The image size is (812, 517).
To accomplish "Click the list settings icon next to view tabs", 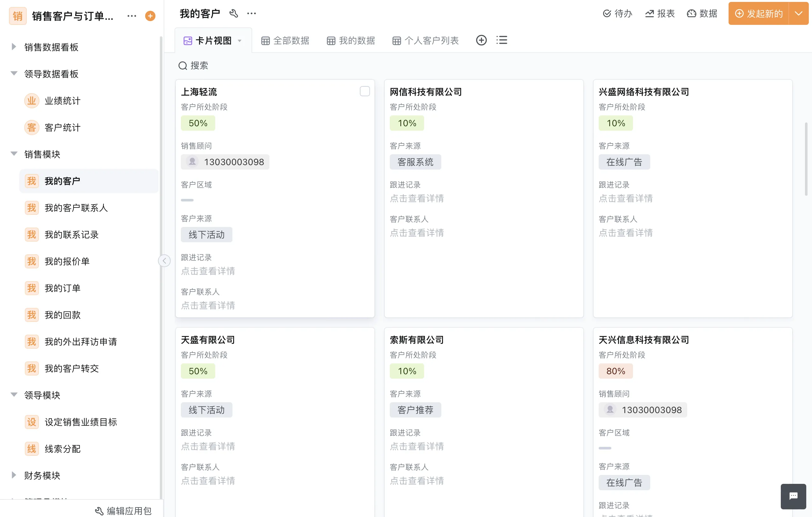I will click(x=502, y=40).
